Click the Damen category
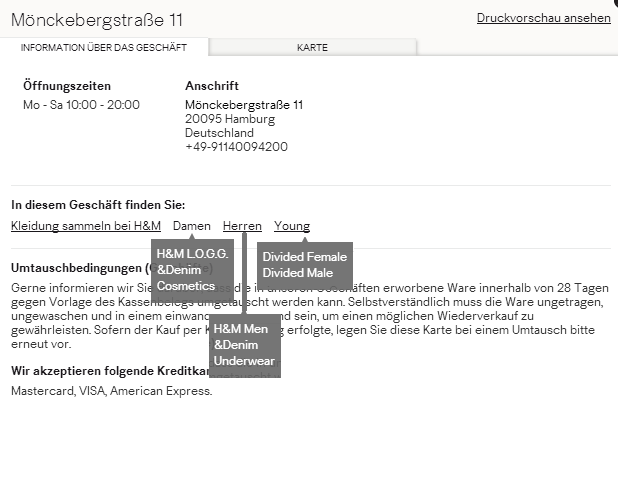This screenshot has width=618, height=494. pyautogui.click(x=192, y=226)
